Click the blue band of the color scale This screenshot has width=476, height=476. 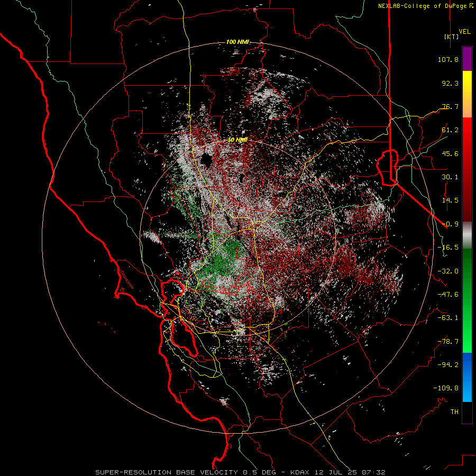point(467,377)
